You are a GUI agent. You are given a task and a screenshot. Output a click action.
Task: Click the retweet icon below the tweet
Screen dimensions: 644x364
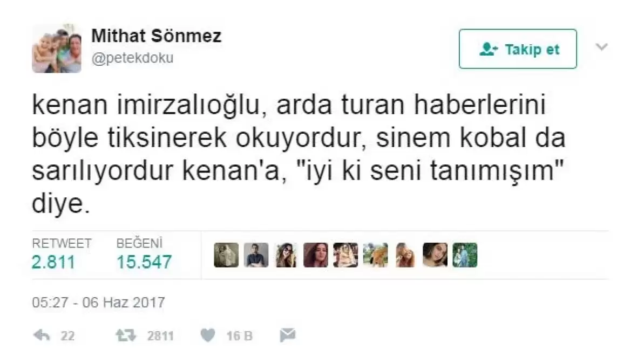(126, 335)
